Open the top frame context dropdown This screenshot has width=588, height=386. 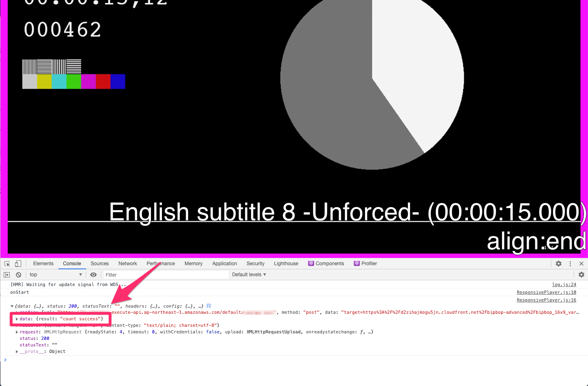[x=56, y=275]
